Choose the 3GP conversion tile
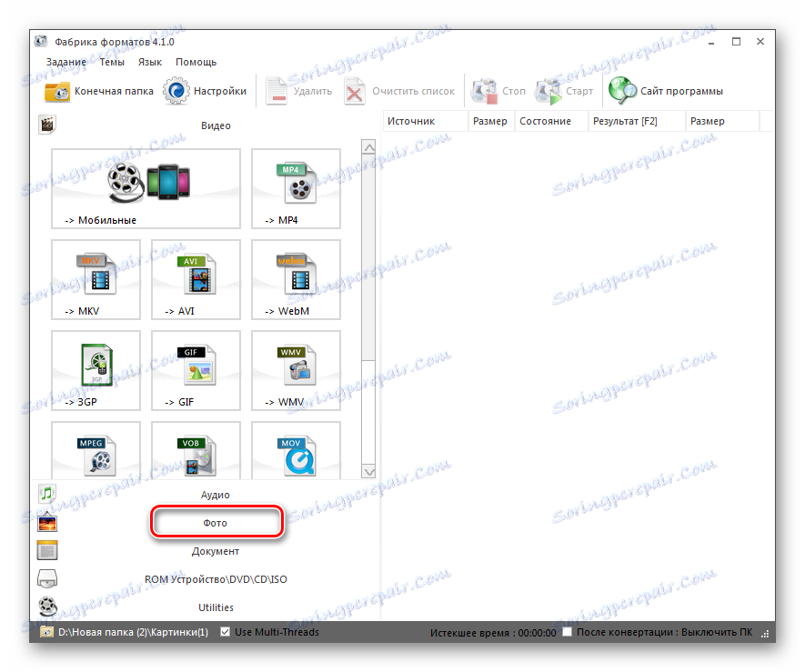The height and width of the screenshot is (672, 805). [96, 370]
